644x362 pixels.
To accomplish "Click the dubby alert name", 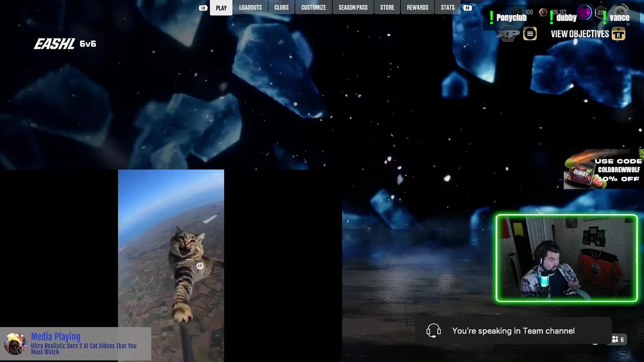I will coord(566,18).
